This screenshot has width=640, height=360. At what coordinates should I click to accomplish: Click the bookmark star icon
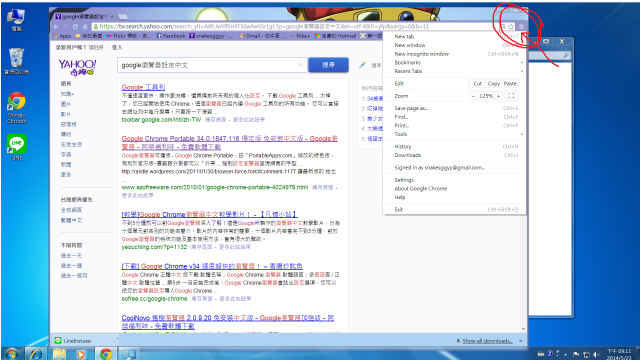click(x=511, y=27)
